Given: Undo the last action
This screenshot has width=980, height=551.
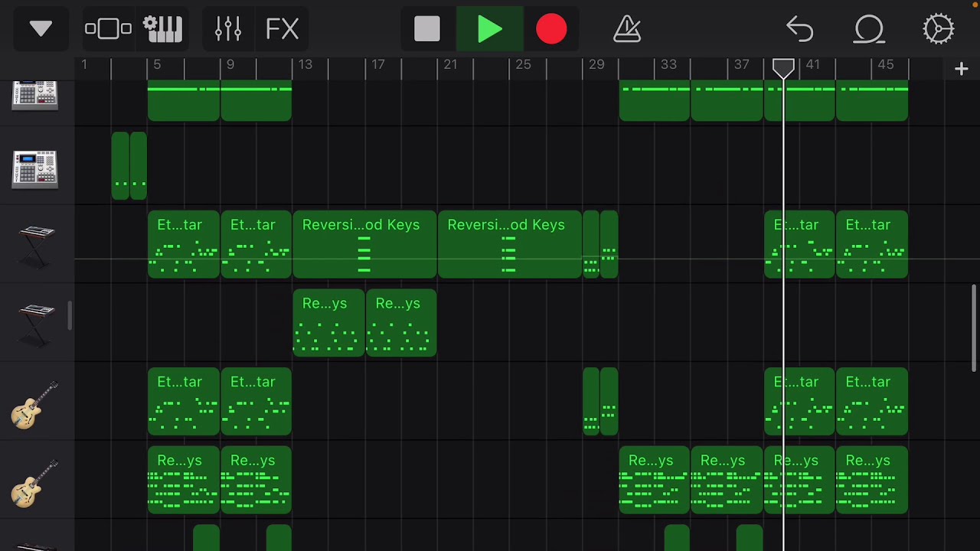Looking at the screenshot, I should (x=799, y=28).
